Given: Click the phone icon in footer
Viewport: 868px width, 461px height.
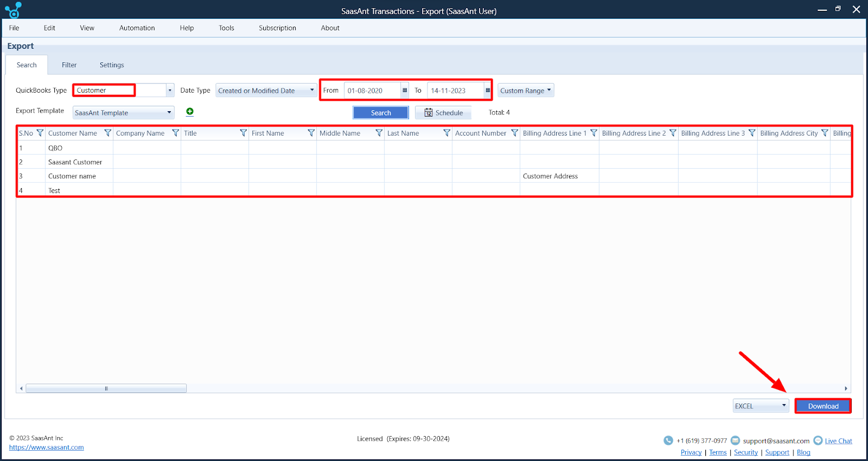Looking at the screenshot, I should click(x=668, y=440).
